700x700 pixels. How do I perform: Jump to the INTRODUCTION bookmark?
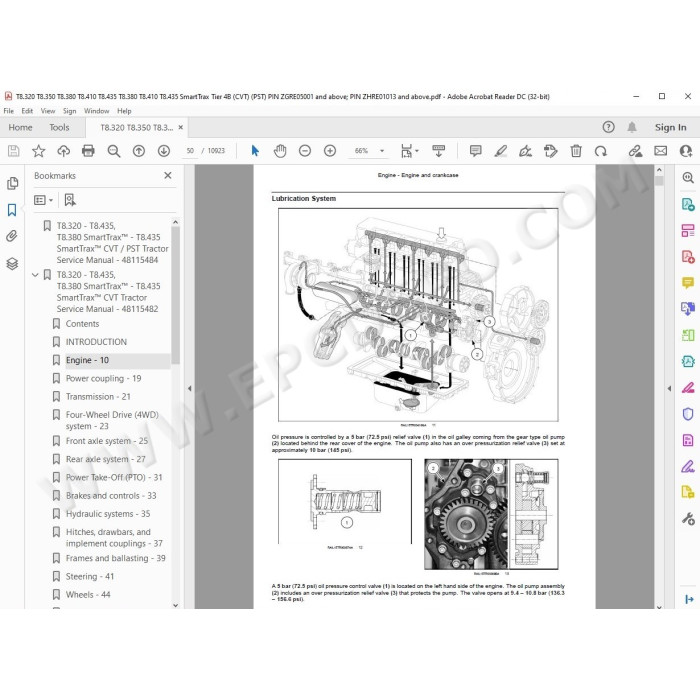coord(96,342)
